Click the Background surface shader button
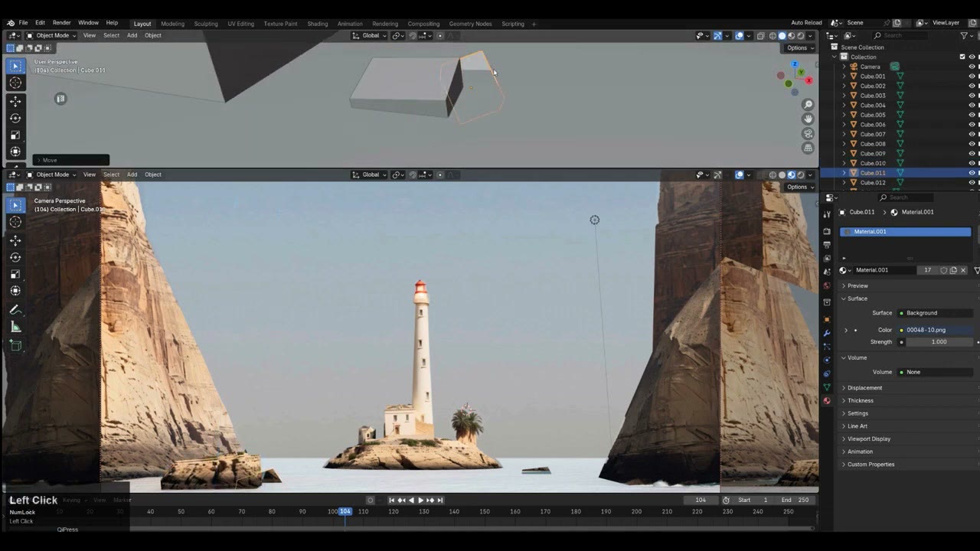Image resolution: width=980 pixels, height=551 pixels. coord(936,313)
